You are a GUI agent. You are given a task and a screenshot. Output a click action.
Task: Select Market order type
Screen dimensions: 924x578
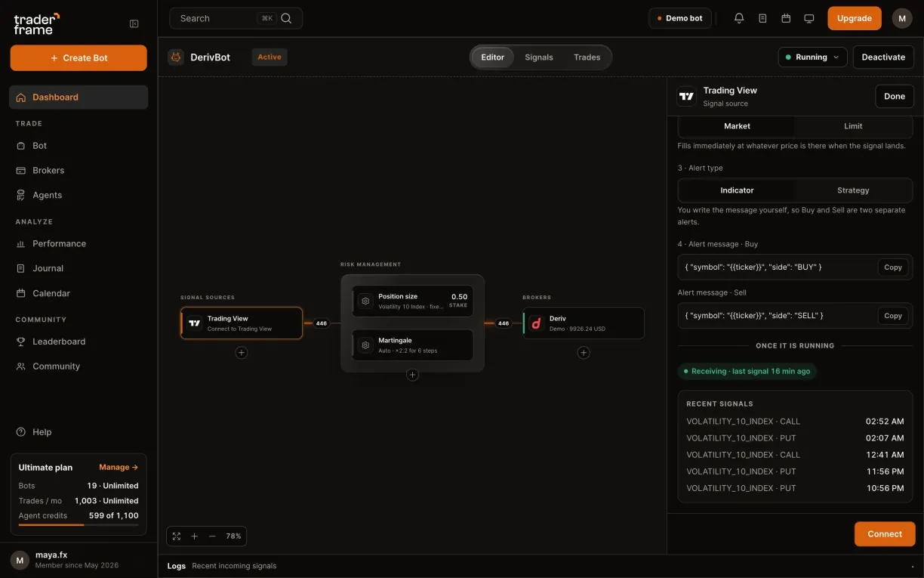pos(737,126)
